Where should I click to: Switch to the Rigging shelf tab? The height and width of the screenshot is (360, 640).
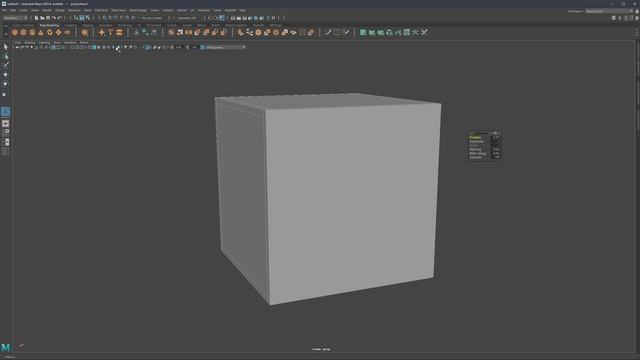click(x=88, y=25)
